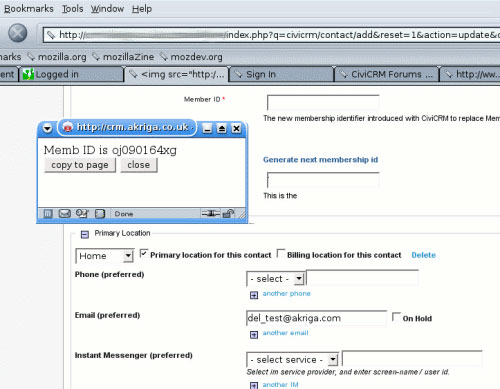Switch to the Logged in tab
Viewport: 500px width, 389px height.
point(71,74)
